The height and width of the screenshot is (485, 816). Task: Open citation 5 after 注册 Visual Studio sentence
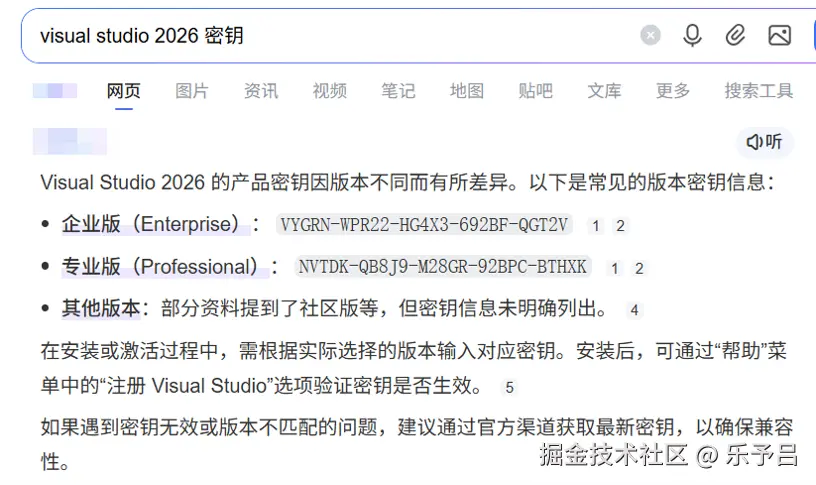(509, 387)
